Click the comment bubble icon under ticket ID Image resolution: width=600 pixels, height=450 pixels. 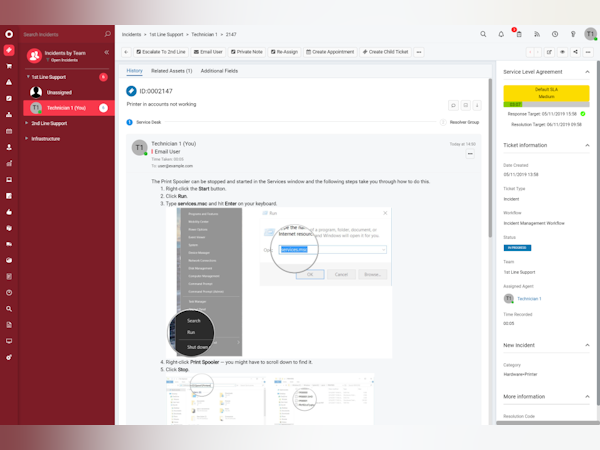[453, 105]
